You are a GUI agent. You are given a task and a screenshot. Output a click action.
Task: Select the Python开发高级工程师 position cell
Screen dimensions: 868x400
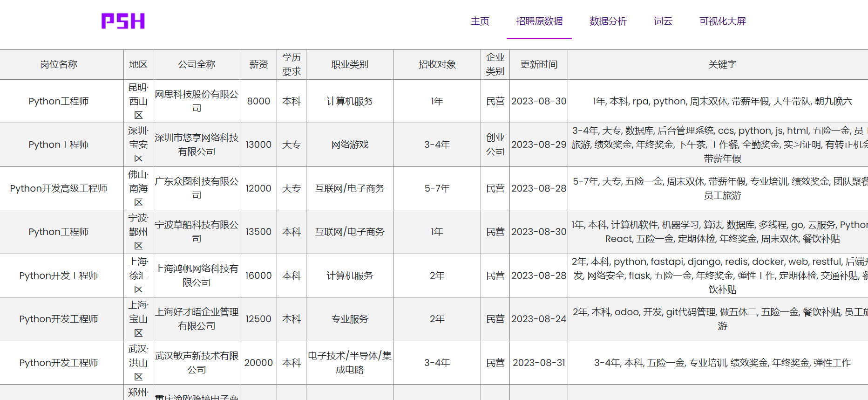pyautogui.click(x=59, y=188)
